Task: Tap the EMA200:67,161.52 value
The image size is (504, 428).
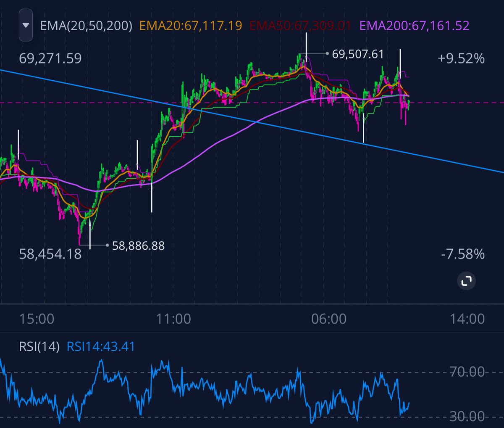Action: point(415,26)
